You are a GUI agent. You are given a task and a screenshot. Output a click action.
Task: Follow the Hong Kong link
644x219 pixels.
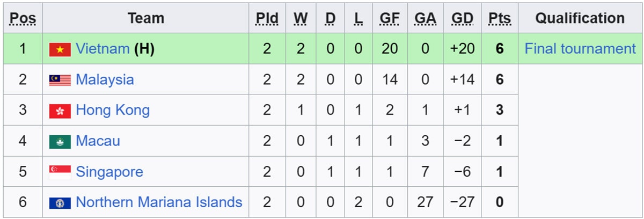click(x=113, y=111)
